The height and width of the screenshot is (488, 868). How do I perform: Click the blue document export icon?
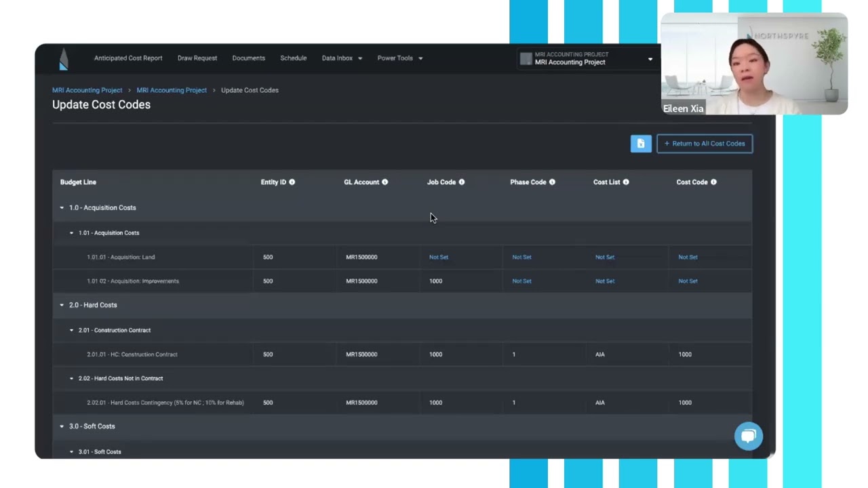pyautogui.click(x=641, y=144)
